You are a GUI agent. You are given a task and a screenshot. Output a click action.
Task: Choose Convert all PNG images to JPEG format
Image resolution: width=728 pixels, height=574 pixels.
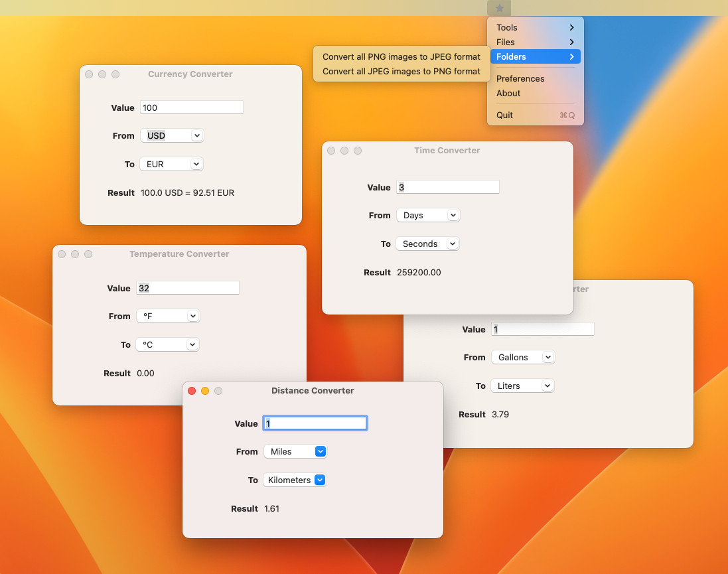pyautogui.click(x=401, y=56)
